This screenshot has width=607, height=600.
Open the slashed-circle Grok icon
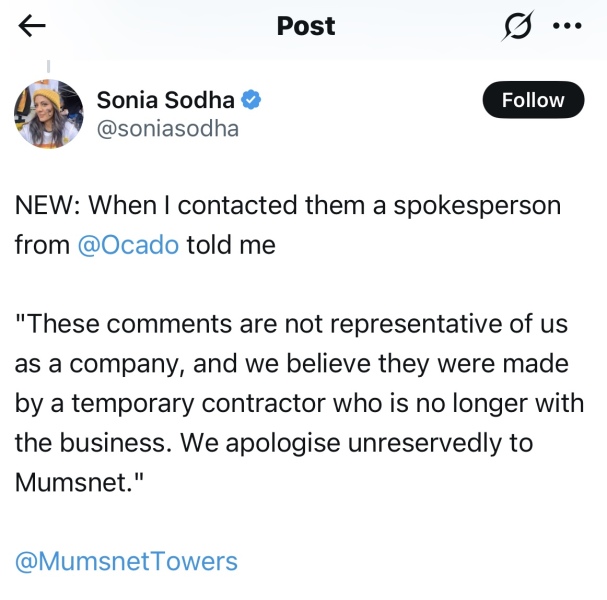click(518, 27)
